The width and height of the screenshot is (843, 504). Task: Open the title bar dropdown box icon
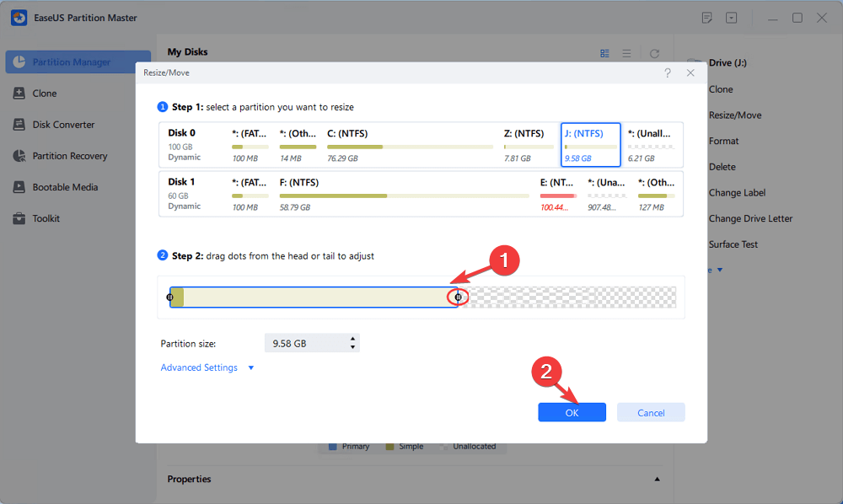pos(731,18)
